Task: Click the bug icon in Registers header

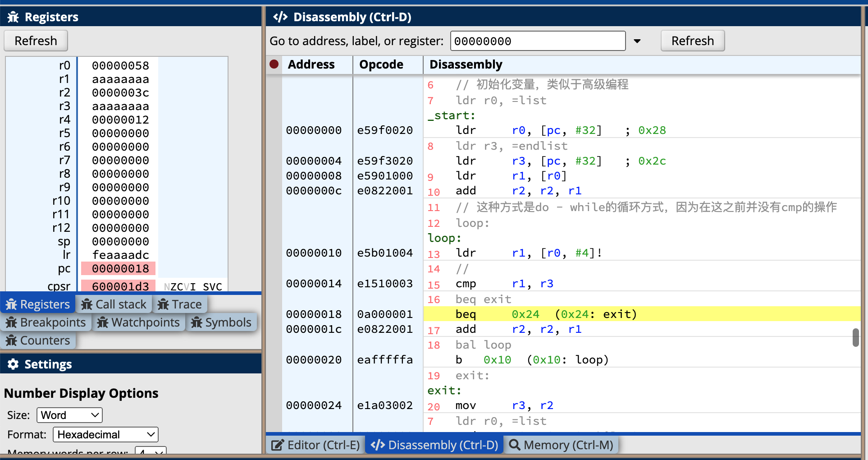Action: [13, 17]
